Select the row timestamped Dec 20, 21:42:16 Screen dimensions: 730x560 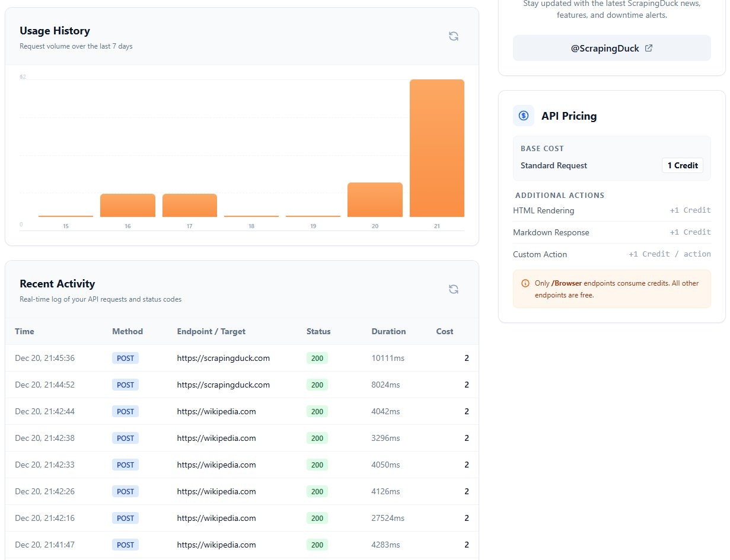click(x=242, y=518)
